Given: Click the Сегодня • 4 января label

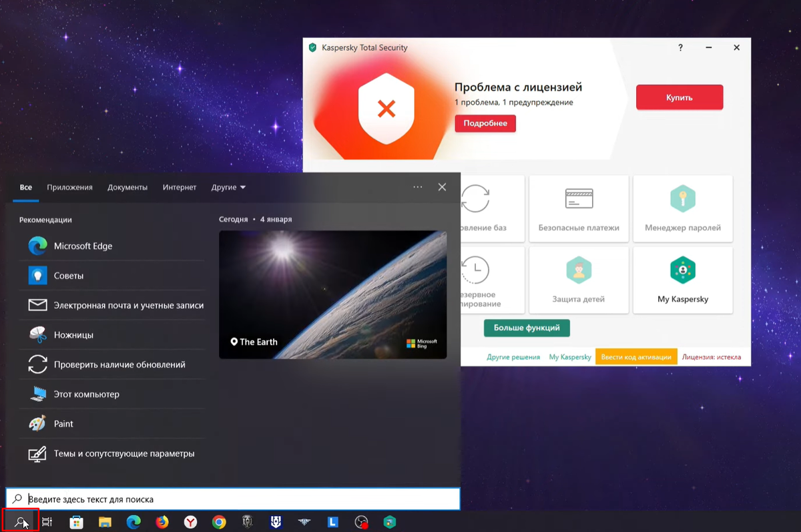Looking at the screenshot, I should (255, 219).
